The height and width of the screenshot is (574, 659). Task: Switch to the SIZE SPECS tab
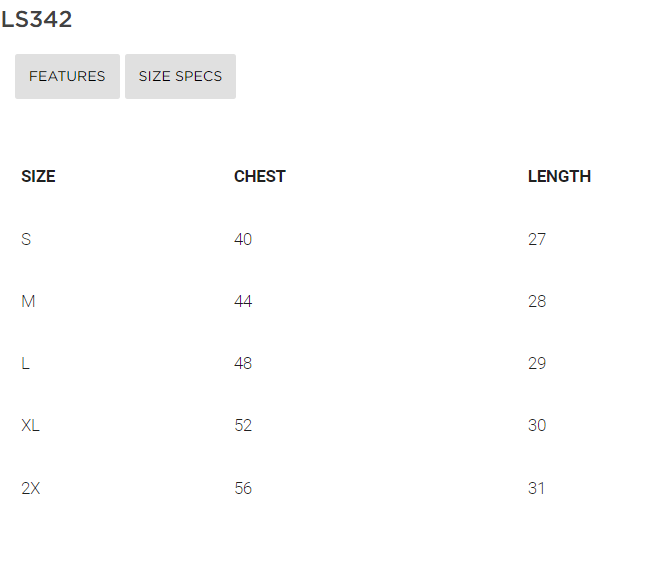click(x=180, y=76)
